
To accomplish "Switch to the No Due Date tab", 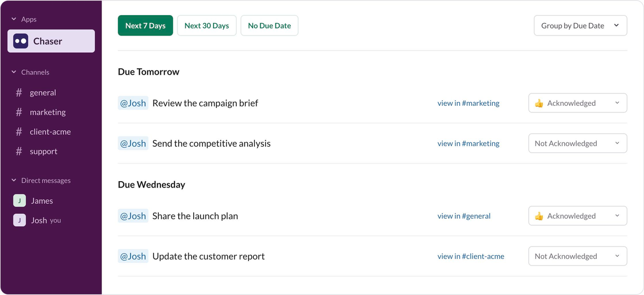I will pyautogui.click(x=269, y=25).
